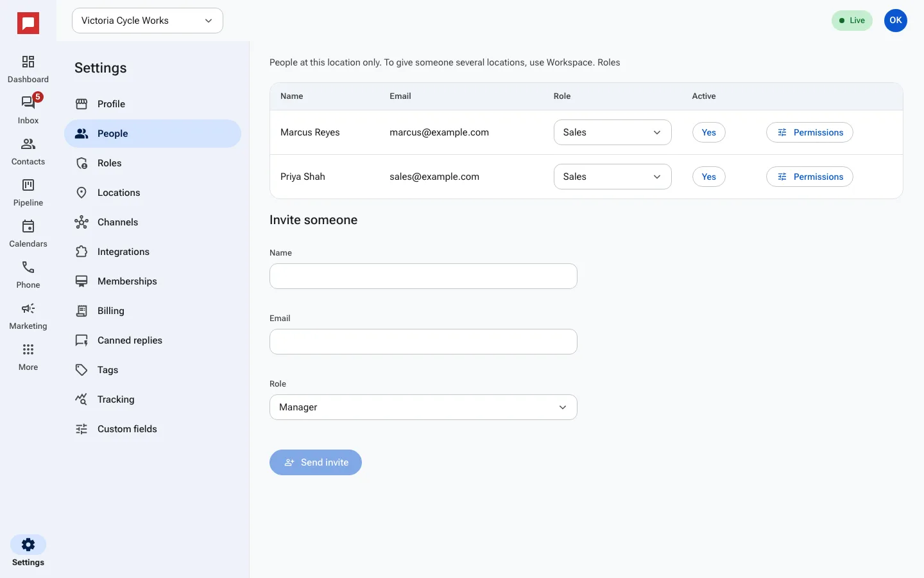Click the red chat app logo
Viewport: 924px width, 578px height.
click(x=28, y=24)
